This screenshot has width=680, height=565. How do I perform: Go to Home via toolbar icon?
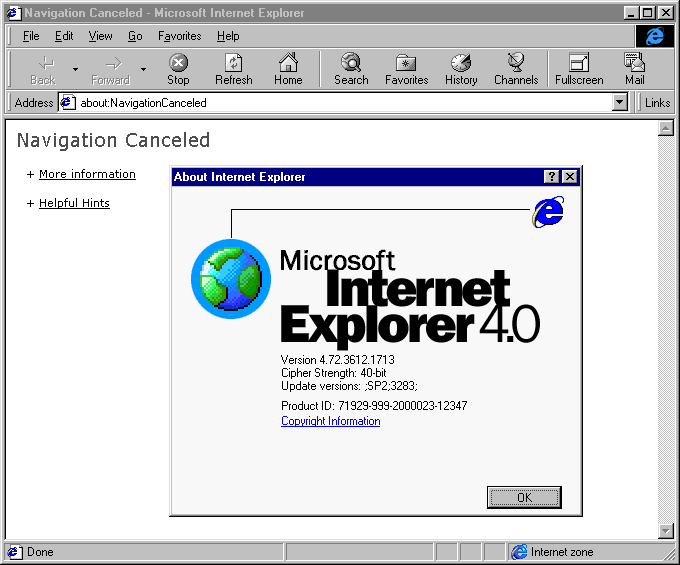(288, 62)
